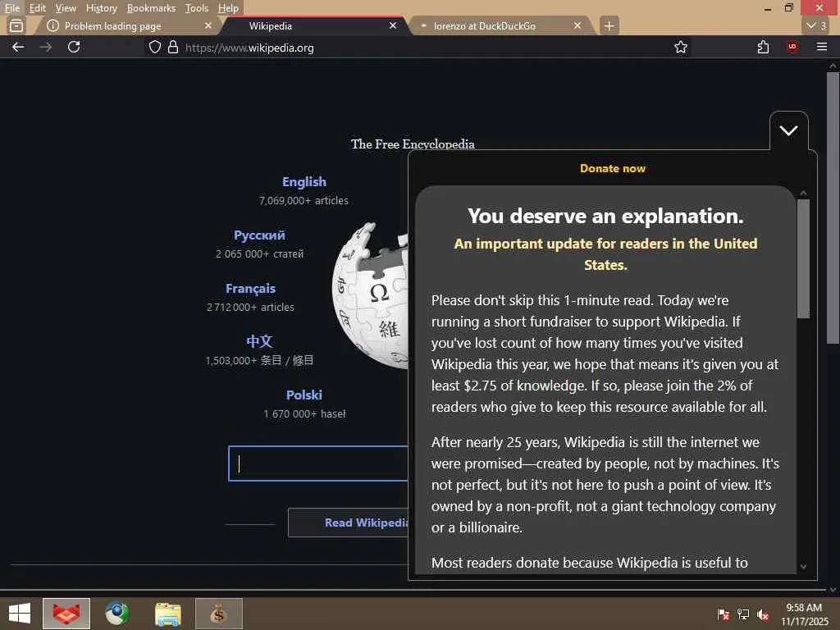Click the Action Center flag tray icon

723,614
